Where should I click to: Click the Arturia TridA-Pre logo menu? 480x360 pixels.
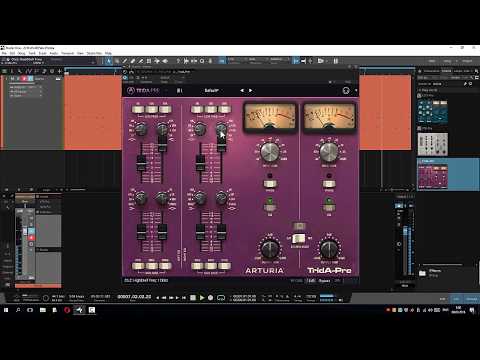(x=143, y=90)
